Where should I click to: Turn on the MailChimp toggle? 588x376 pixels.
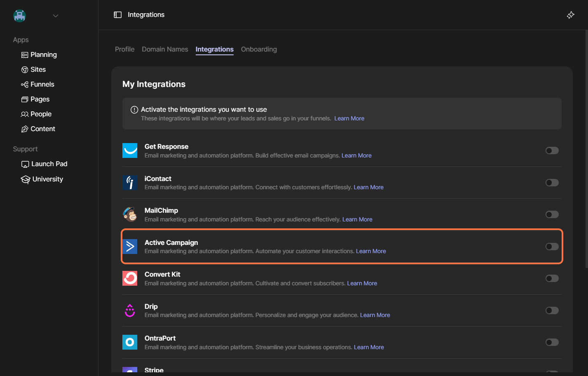(552, 214)
